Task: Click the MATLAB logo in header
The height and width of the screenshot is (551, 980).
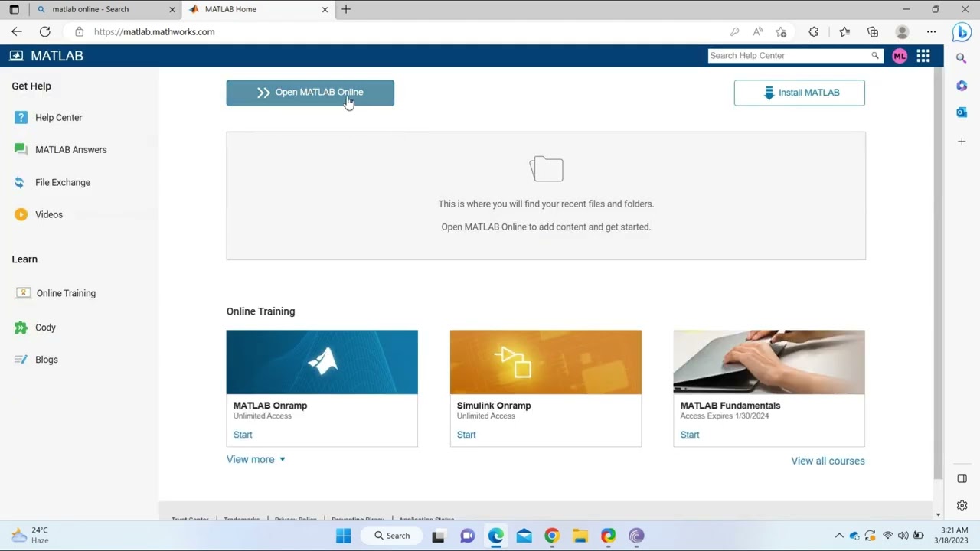Action: [46, 56]
